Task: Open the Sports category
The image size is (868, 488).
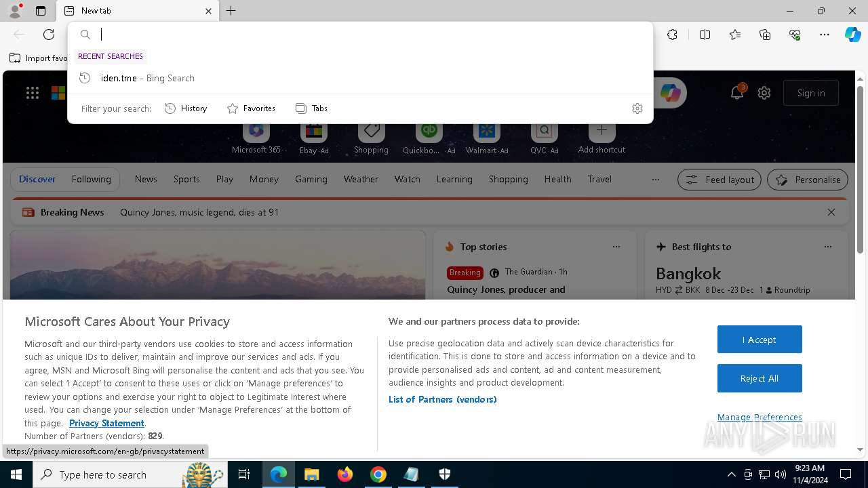Action: point(186,179)
